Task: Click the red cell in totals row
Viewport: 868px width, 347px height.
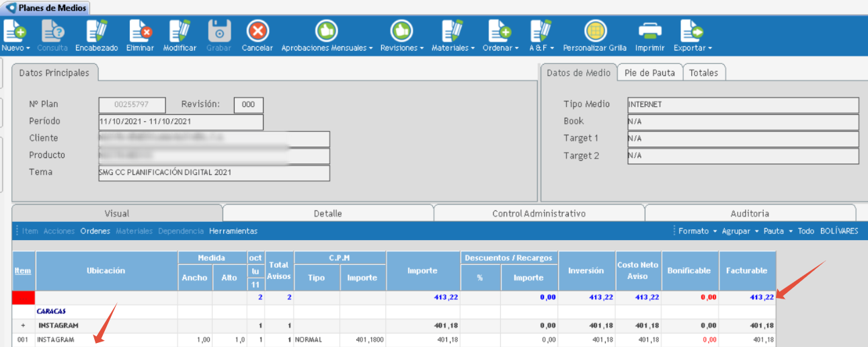Action: [x=24, y=297]
